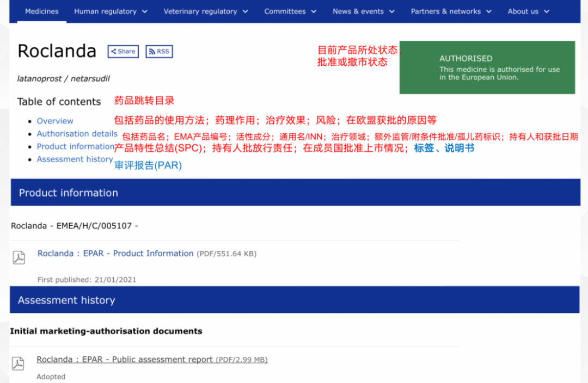Image resolution: width=588 pixels, height=383 pixels.
Task: Select the EMEA/H/C/005107 product number text
Action: point(94,226)
